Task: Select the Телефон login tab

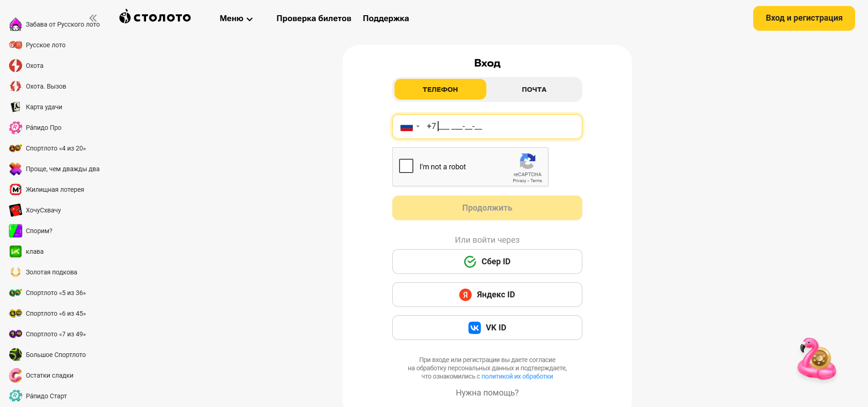Action: [440, 89]
